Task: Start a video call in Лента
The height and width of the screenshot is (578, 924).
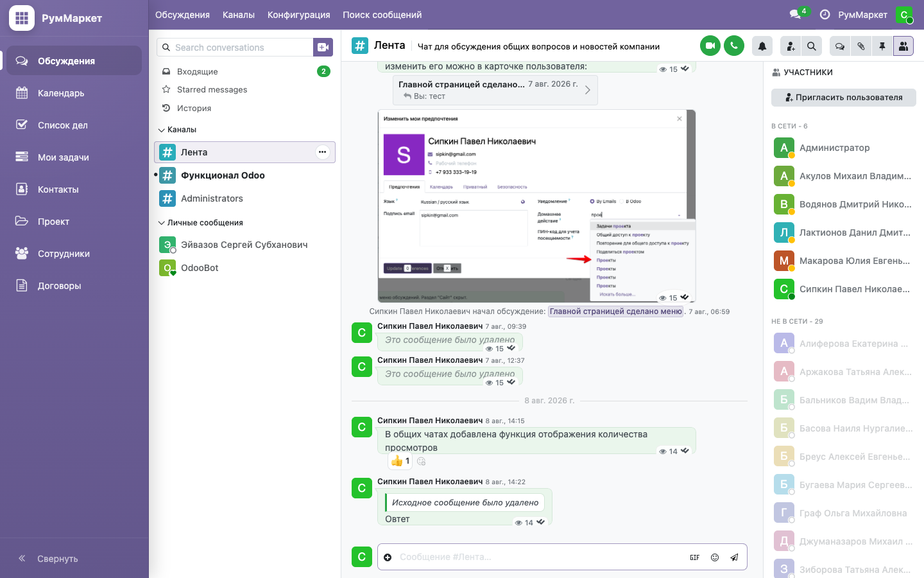Action: click(x=710, y=46)
